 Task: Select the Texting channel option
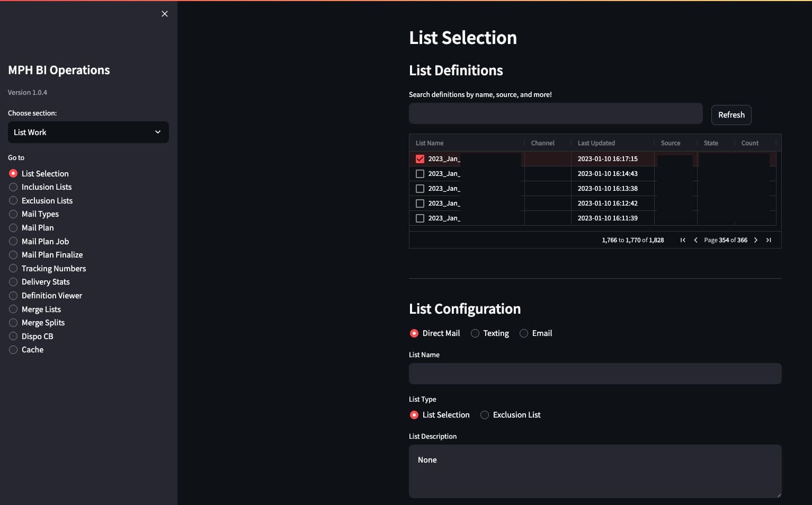[x=475, y=333]
